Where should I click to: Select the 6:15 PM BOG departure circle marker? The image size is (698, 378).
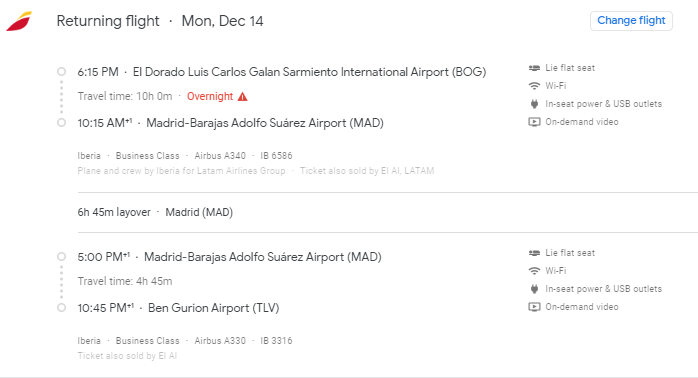click(61, 72)
